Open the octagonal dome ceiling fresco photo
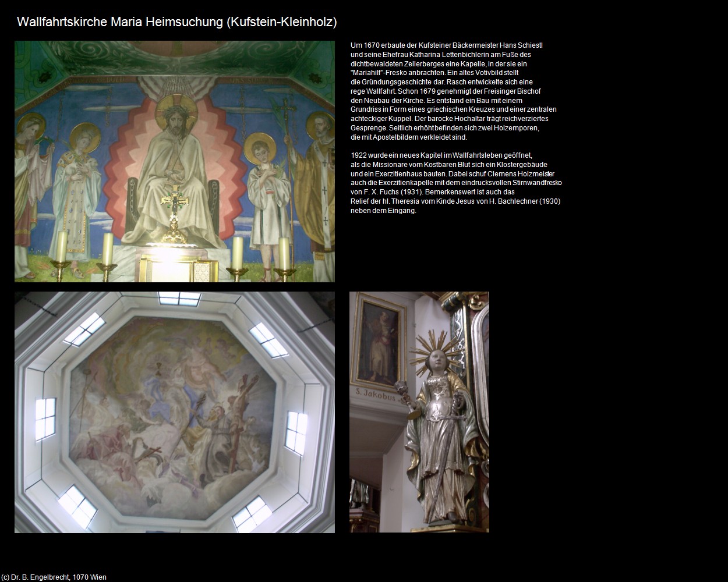This screenshot has height=582, width=728. tap(175, 412)
